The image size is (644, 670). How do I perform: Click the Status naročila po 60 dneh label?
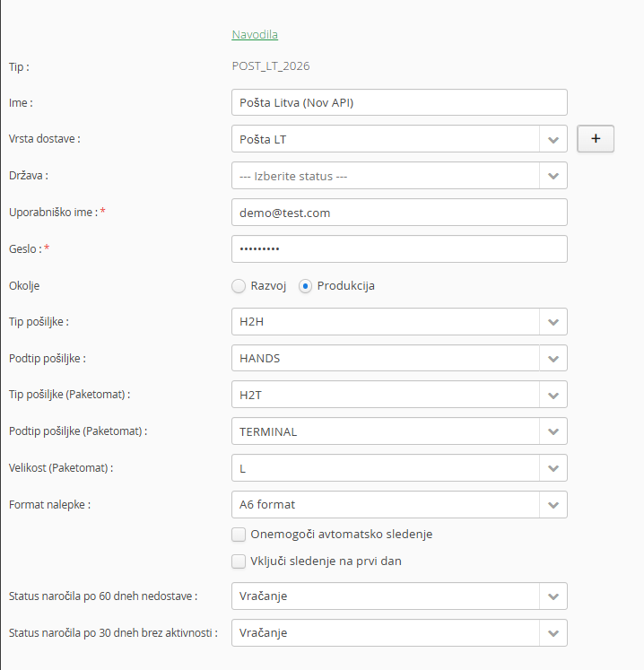[103, 596]
